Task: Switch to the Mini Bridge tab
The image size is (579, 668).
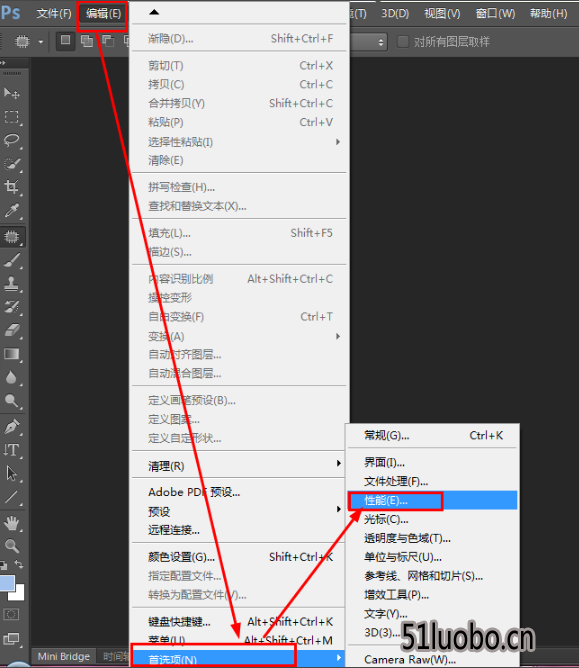Action: 63,656
